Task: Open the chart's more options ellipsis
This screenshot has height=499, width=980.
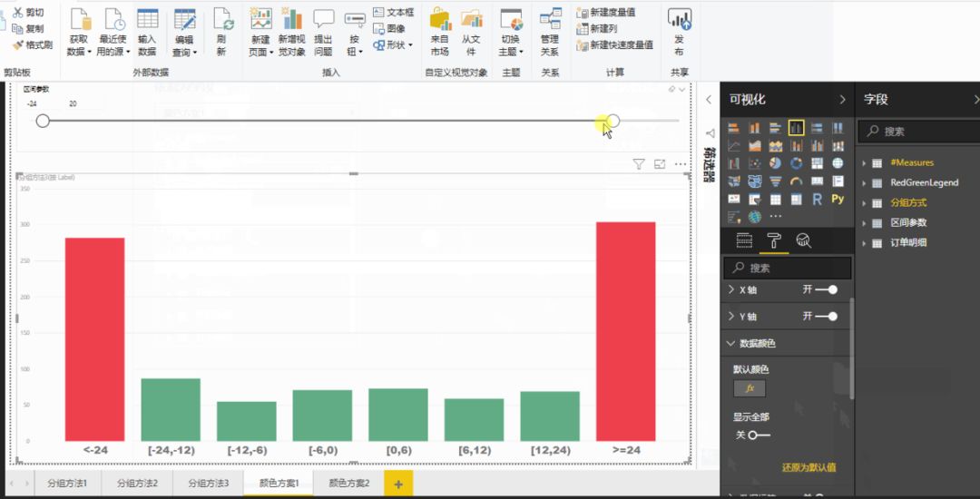Action: pyautogui.click(x=680, y=164)
